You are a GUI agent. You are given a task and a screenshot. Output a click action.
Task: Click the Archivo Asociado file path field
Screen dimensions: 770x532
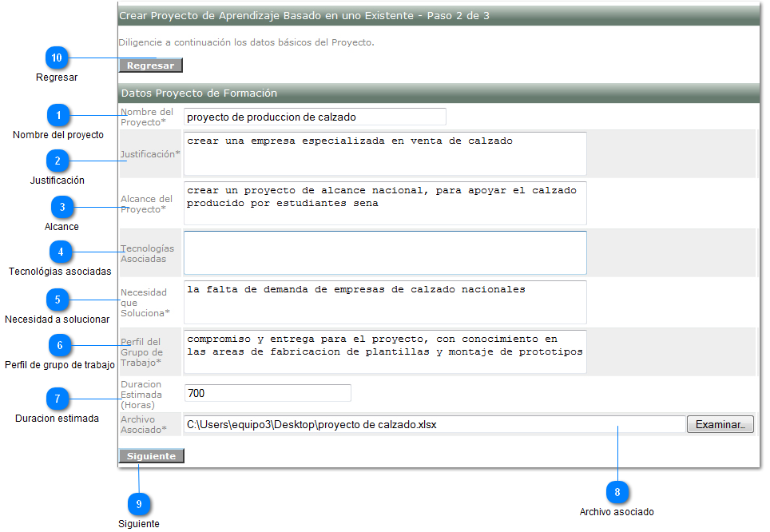click(435, 424)
